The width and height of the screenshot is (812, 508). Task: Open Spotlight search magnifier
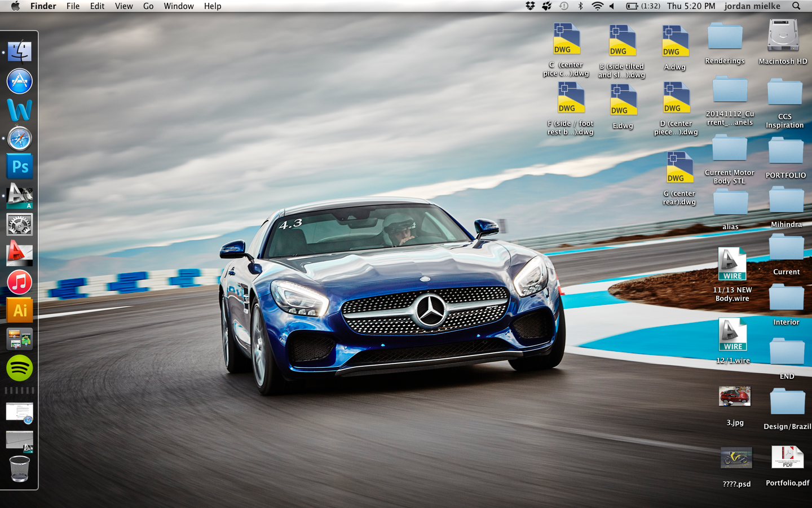(796, 6)
